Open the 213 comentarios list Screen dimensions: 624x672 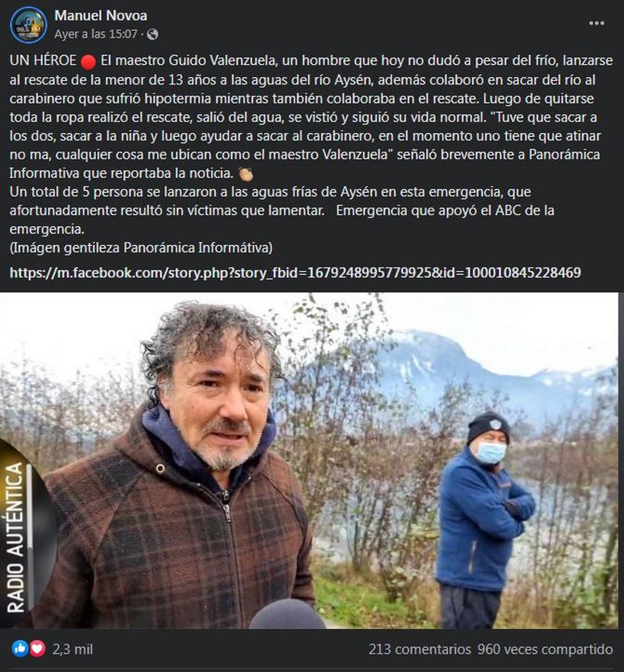click(x=419, y=650)
